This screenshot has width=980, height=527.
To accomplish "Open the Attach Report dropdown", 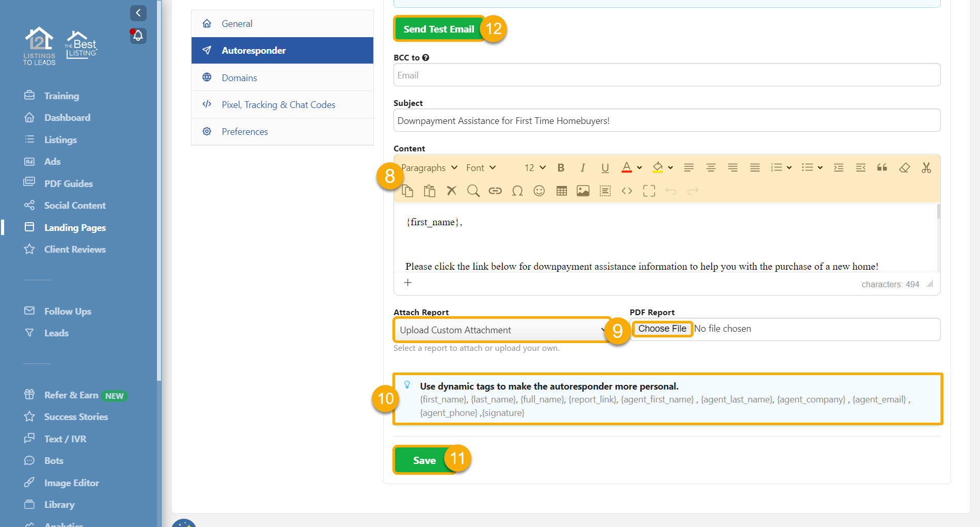I will point(501,330).
